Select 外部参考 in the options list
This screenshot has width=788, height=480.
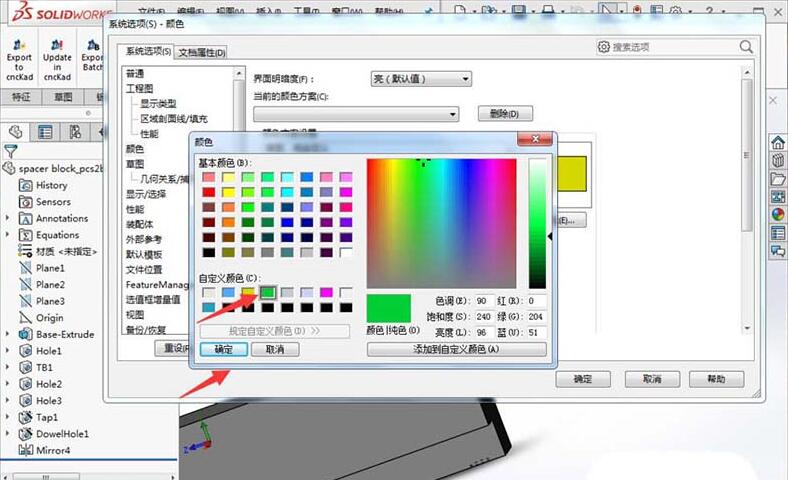pos(144,239)
